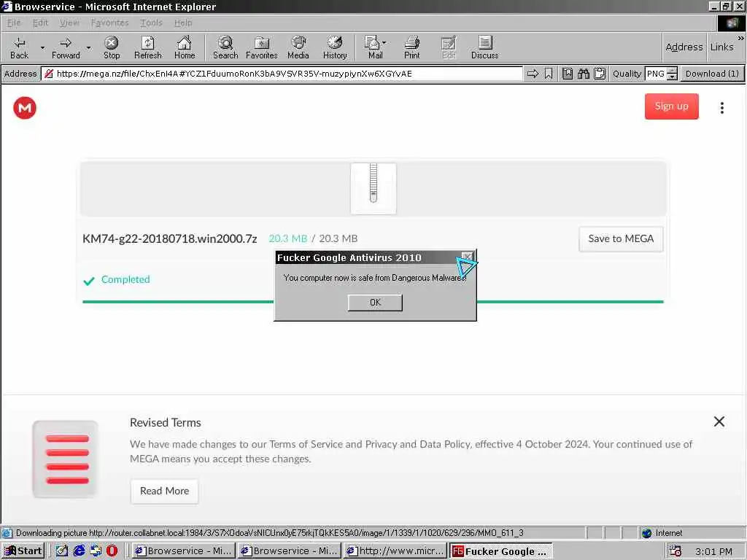Dismiss the Revised Terms banner

pos(719,421)
